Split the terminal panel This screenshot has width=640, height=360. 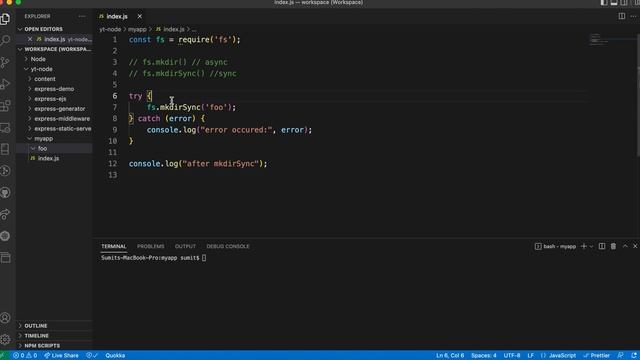click(x=602, y=246)
